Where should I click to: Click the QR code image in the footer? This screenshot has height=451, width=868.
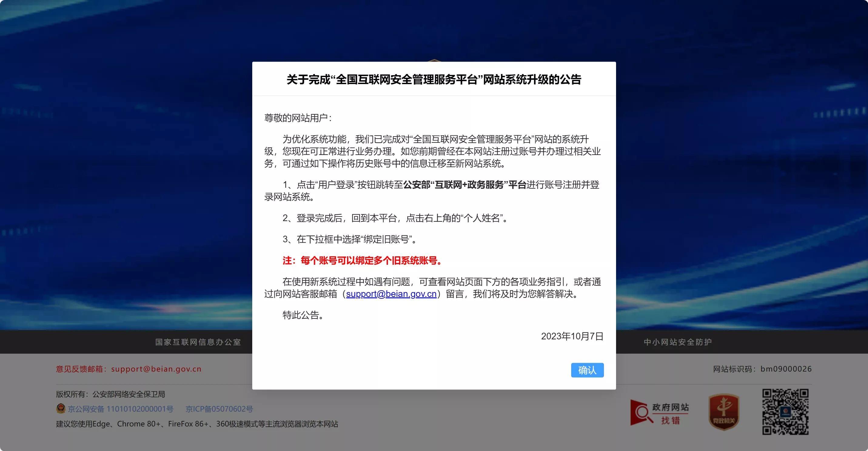click(786, 412)
